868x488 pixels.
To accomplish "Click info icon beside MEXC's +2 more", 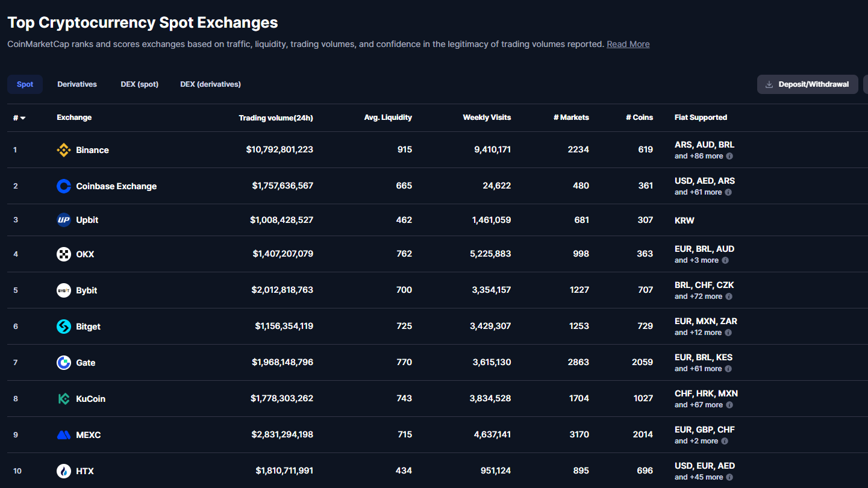I will coord(725,441).
